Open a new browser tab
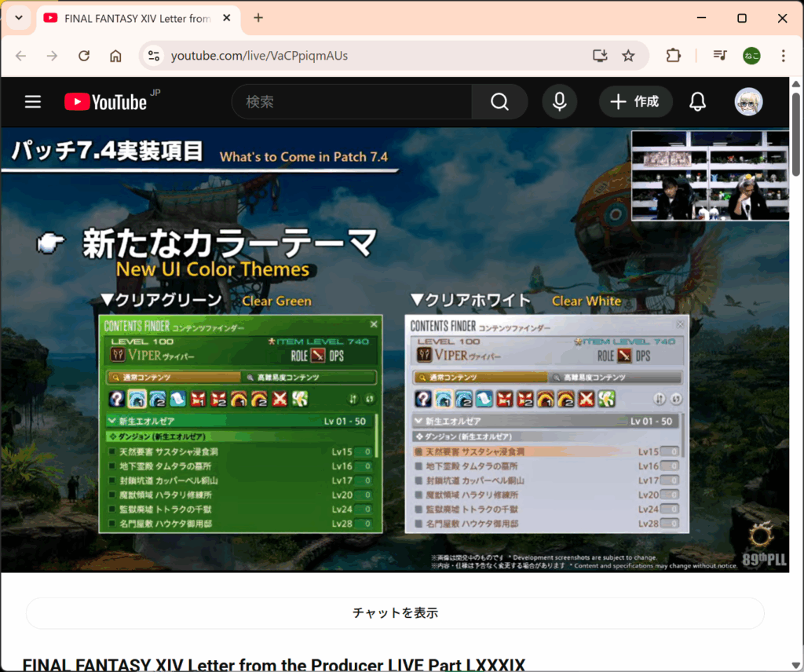804x672 pixels. tap(258, 18)
